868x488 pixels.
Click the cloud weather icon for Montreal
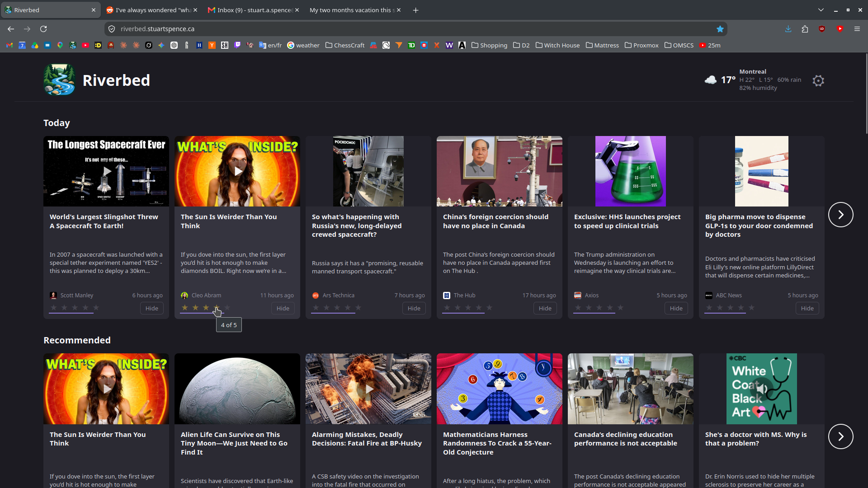click(x=711, y=80)
